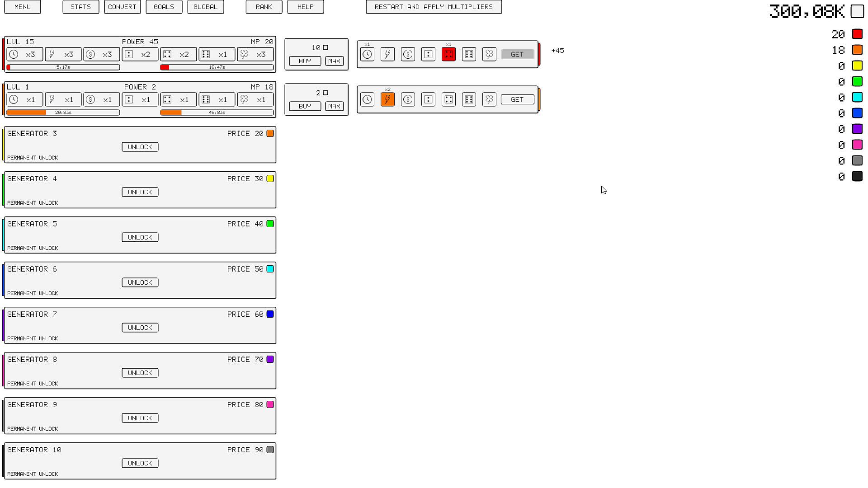
Task: Click the first generator's 18.47s progress bar
Action: pyautogui.click(x=217, y=67)
